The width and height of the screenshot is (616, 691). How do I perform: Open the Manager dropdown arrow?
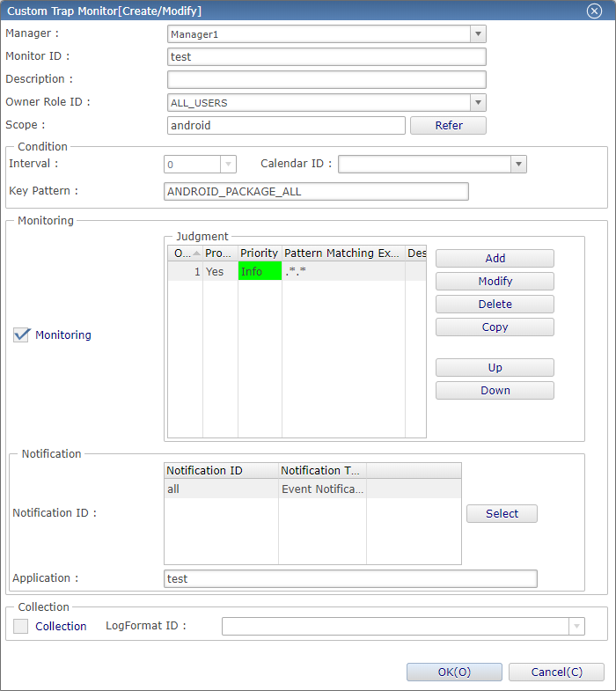pos(478,34)
